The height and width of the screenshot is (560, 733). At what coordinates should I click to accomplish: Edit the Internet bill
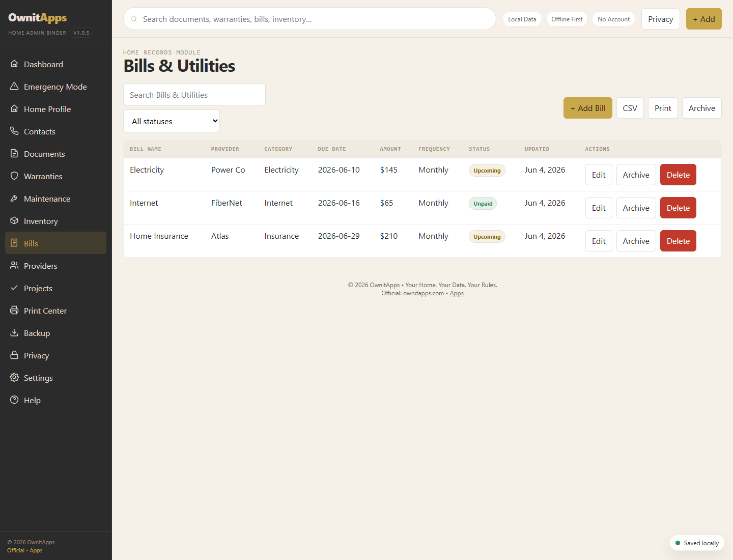click(599, 208)
